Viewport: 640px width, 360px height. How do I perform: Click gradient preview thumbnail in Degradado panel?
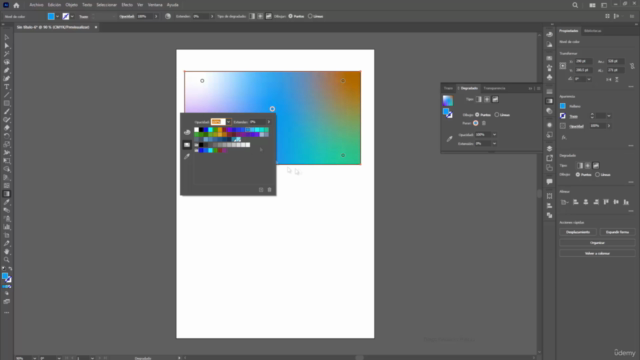click(x=448, y=100)
